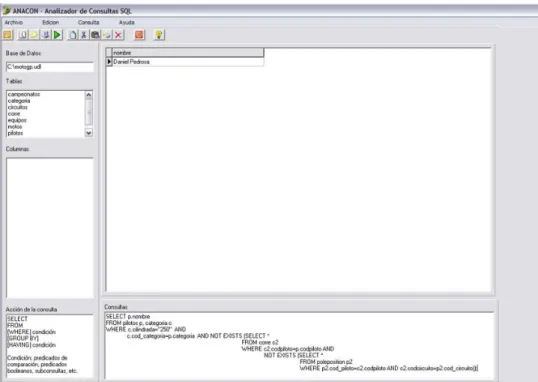Open the Ayuda menu
Image resolution: width=538 pixels, height=382 pixels.
coord(127,22)
